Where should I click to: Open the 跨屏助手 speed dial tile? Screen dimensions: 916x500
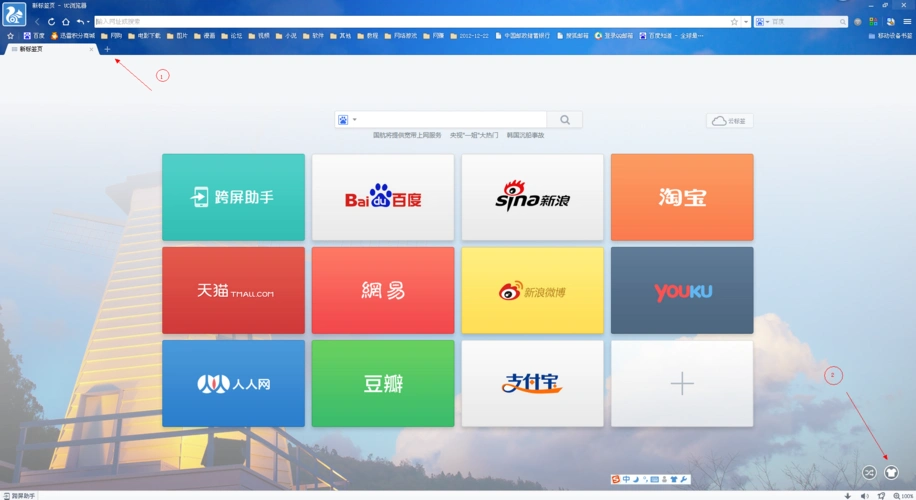(x=234, y=197)
